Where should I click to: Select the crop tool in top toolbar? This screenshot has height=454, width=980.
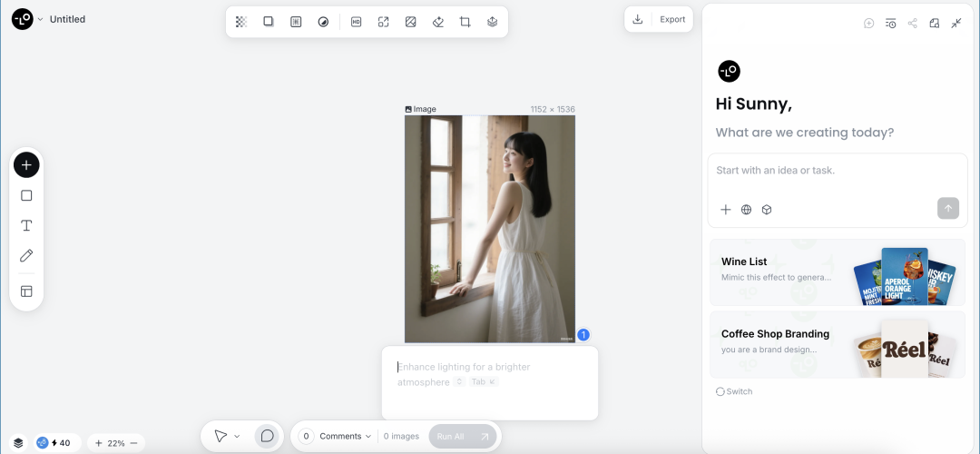(465, 22)
